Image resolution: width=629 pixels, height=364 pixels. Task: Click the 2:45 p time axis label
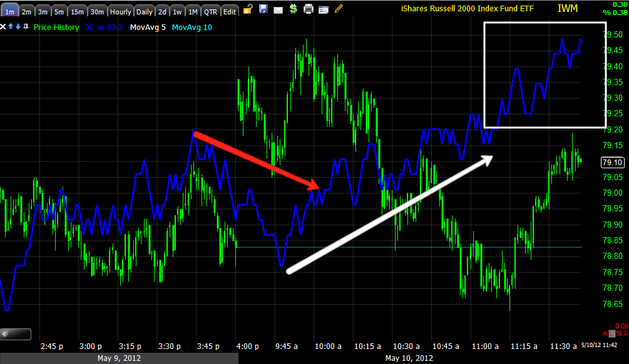pyautogui.click(x=52, y=346)
